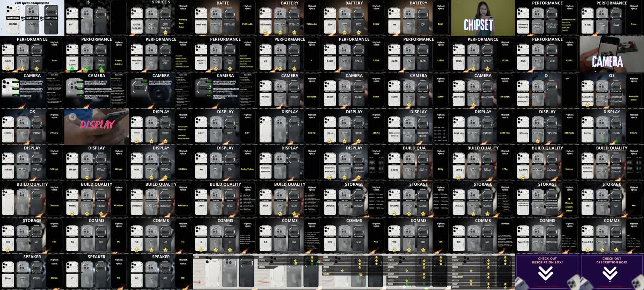Viewport: 644px width, 290px height.
Task: Select the CAMERA title card with hand holding phone
Action: pyautogui.click(x=611, y=54)
